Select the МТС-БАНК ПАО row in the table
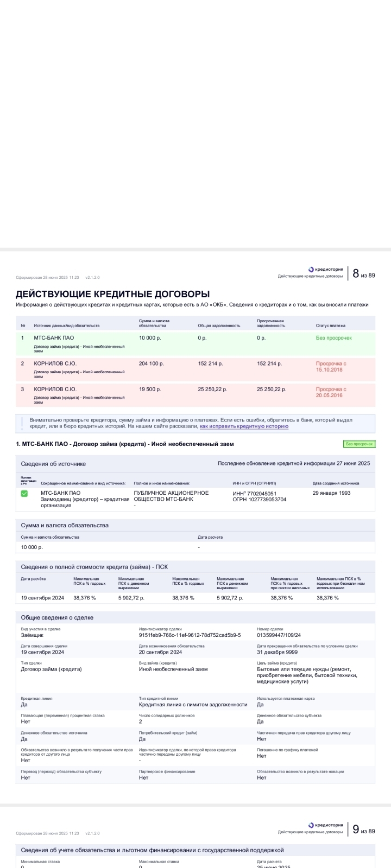Image resolution: width=391 pixels, height=868 pixels. point(195,343)
